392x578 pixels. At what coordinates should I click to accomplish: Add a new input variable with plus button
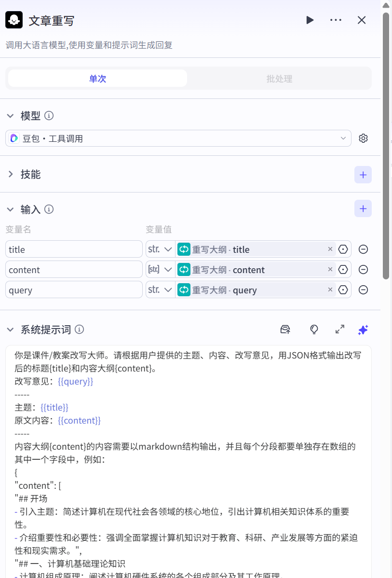[363, 209]
